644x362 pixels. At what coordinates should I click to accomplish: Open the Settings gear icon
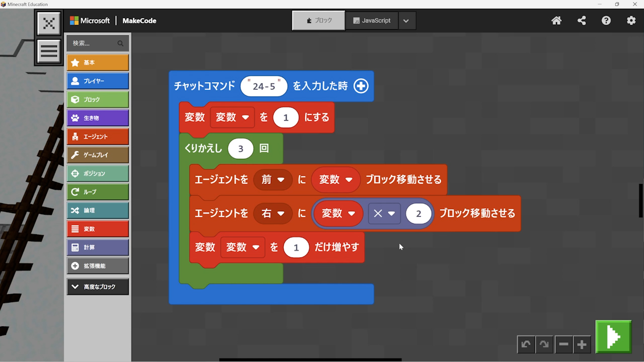tap(631, 21)
